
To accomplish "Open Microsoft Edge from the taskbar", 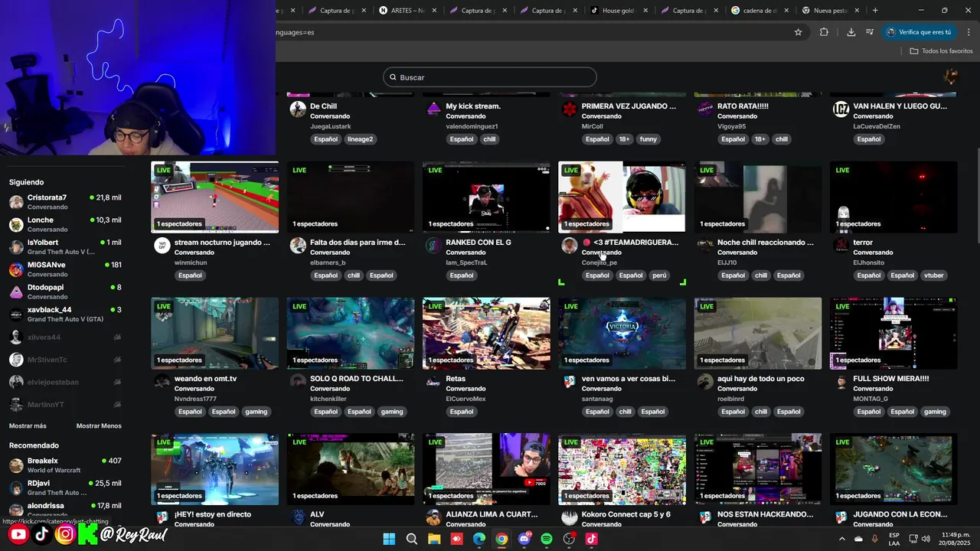I will tap(479, 539).
